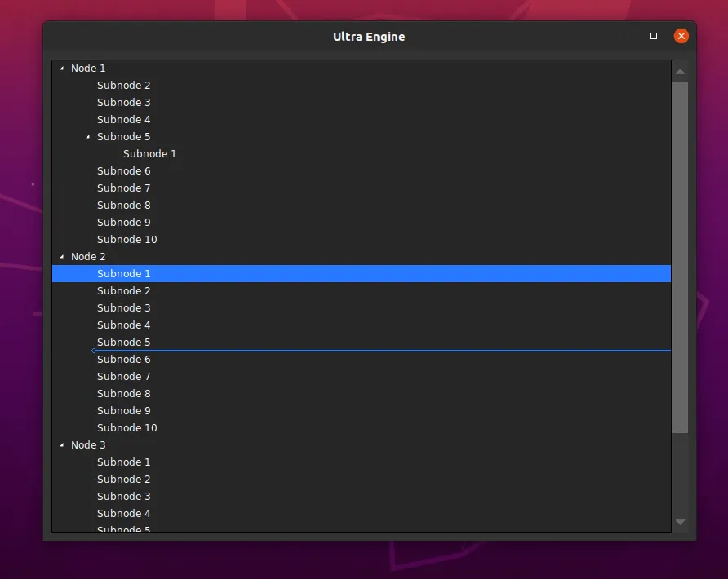Select the Node 2 row
Screen dimensions: 728x579
(362, 257)
